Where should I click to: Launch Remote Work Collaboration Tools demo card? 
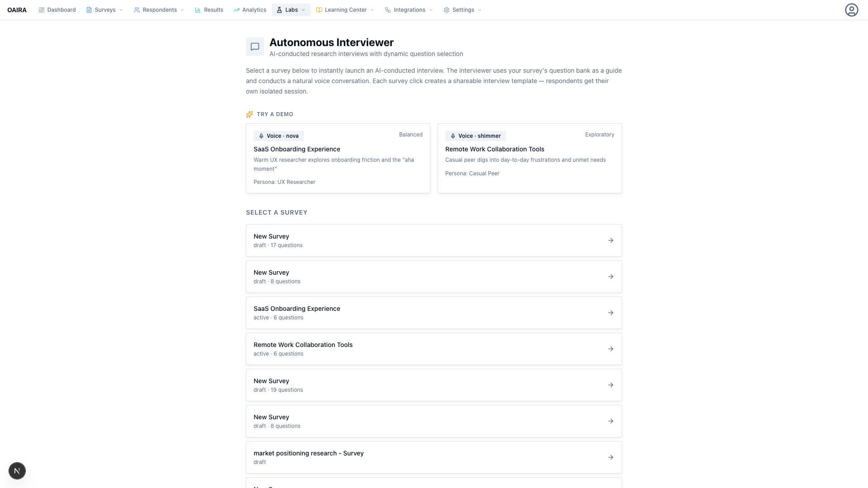pos(530,158)
